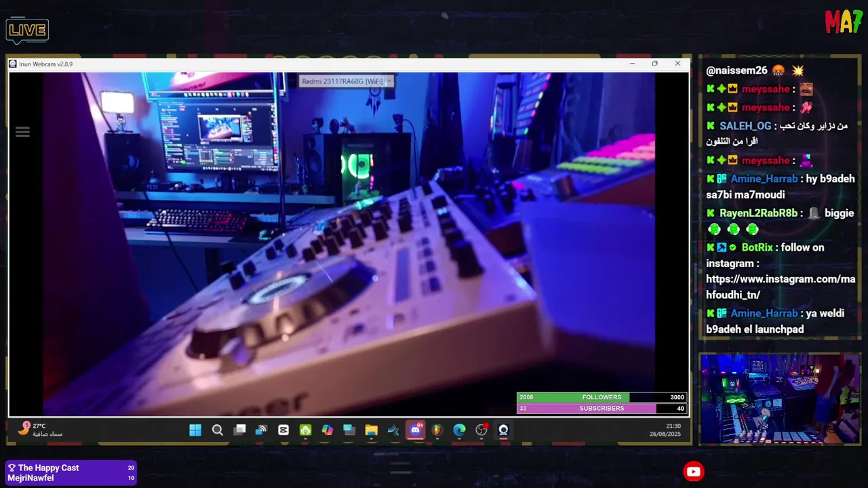Switch to Iriun Webcam taskbar icon
The image size is (868, 488).
(x=503, y=430)
